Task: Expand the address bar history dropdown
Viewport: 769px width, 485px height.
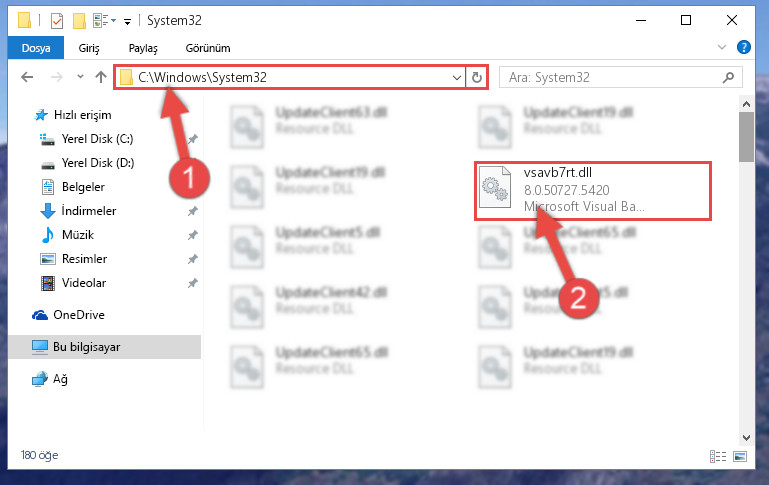Action: [x=457, y=77]
